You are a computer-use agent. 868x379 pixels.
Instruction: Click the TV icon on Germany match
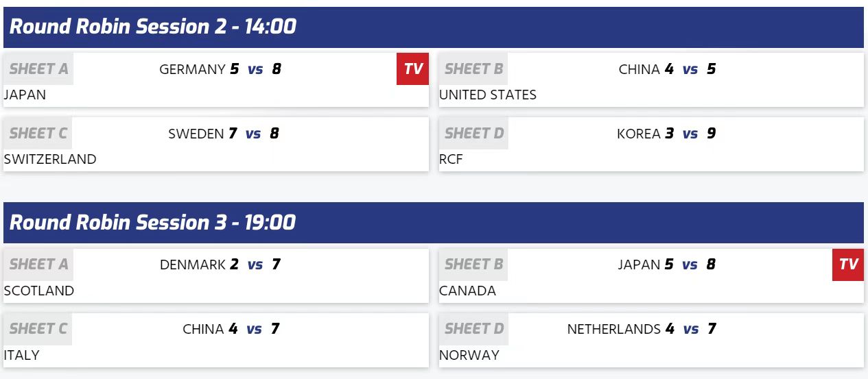[x=412, y=69]
